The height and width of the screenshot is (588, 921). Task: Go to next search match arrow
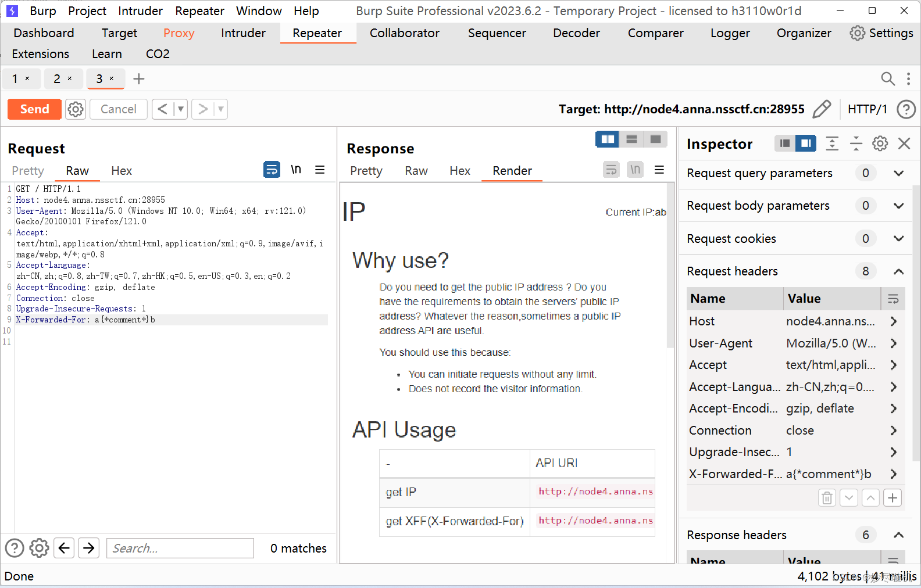click(x=89, y=548)
